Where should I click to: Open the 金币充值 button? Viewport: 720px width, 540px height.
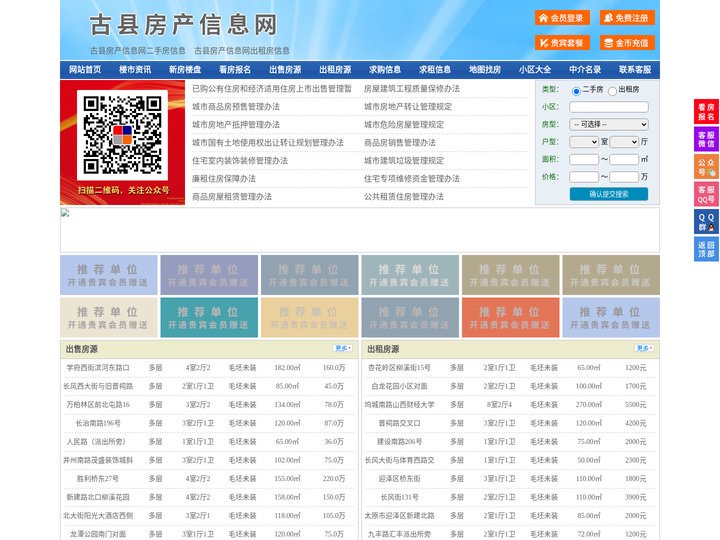(x=627, y=43)
